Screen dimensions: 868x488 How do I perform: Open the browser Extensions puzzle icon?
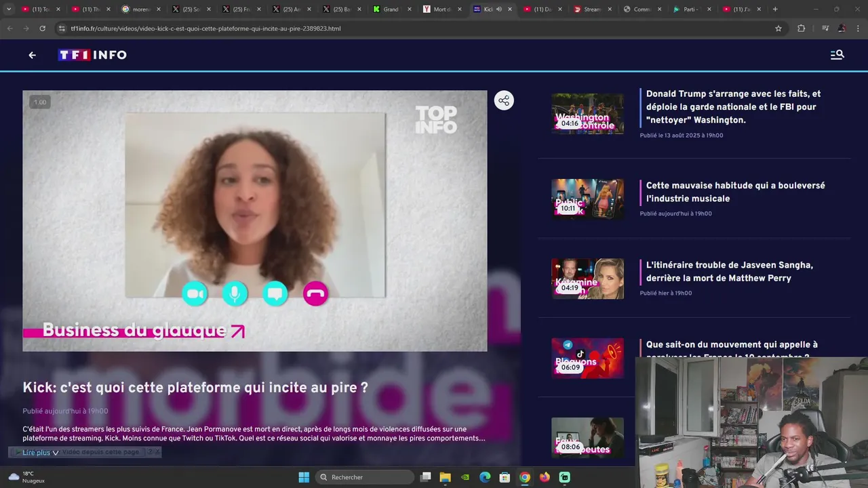pyautogui.click(x=802, y=28)
